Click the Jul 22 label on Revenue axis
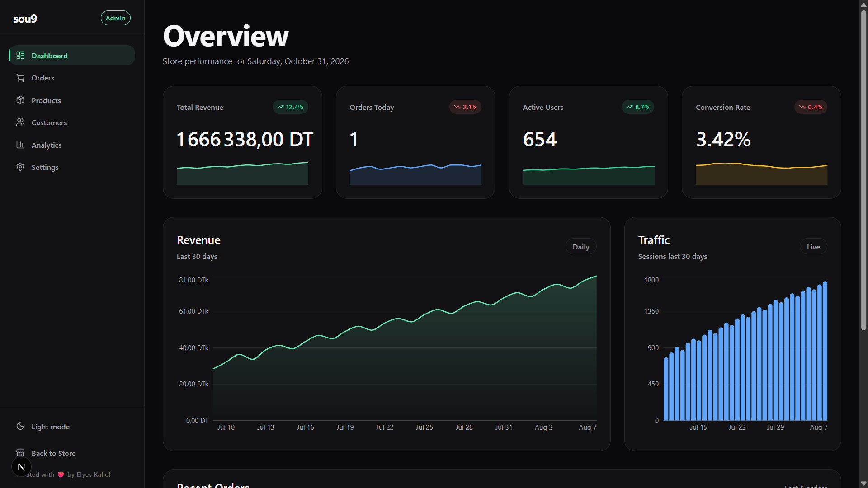 385,427
